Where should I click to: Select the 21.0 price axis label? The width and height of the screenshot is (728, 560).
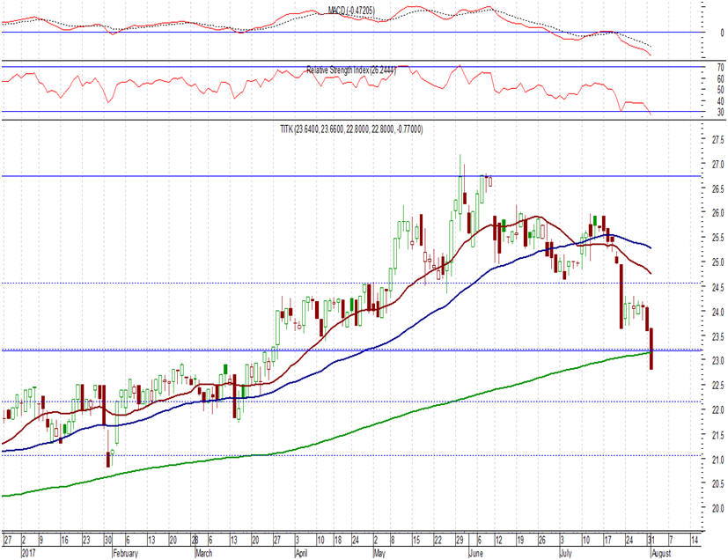pos(717,460)
